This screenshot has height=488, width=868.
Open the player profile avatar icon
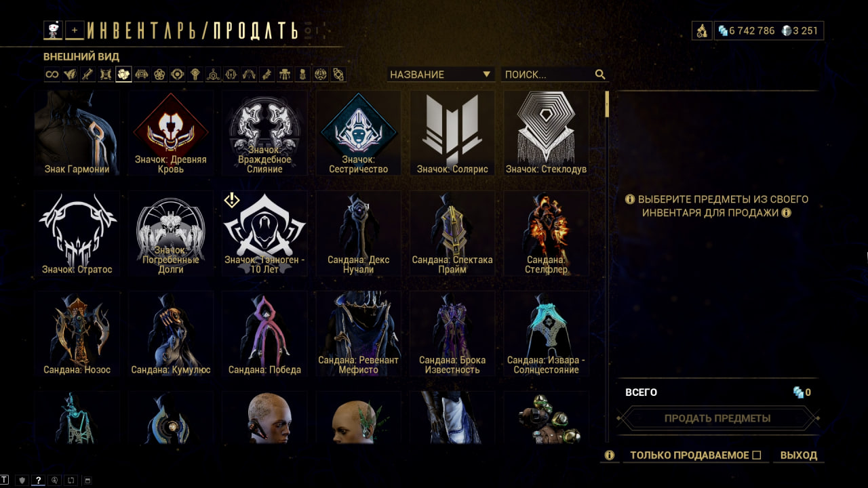click(x=53, y=30)
